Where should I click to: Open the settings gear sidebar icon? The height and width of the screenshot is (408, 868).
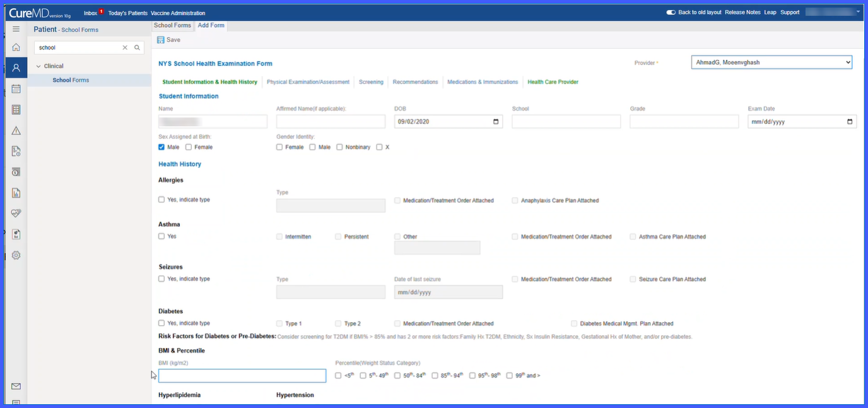pos(16,255)
